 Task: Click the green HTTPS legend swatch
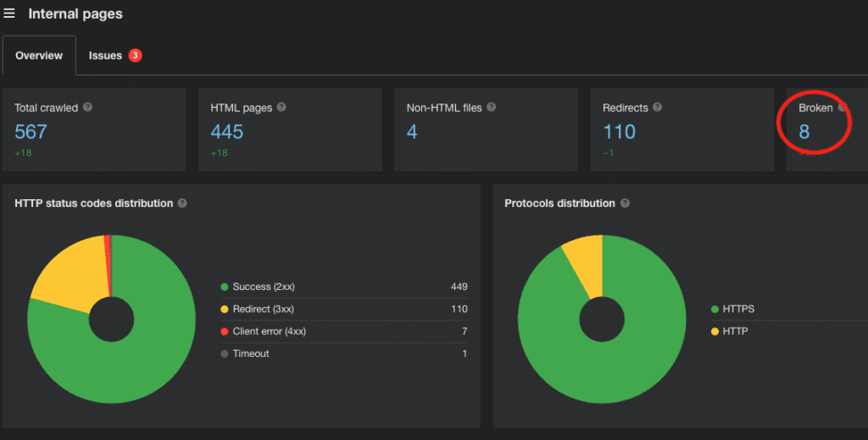coord(715,309)
